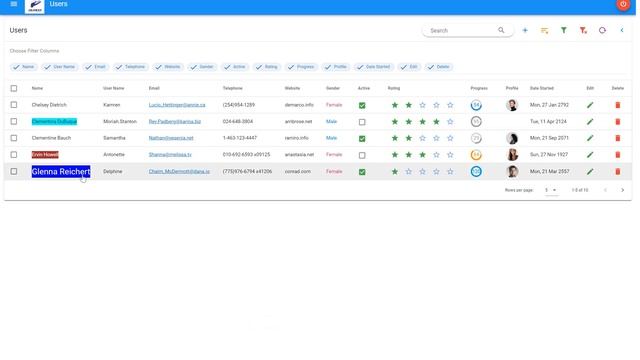Image resolution: width=640 pixels, height=360 pixels.
Task: Click the Name column header
Action: pos(37,89)
